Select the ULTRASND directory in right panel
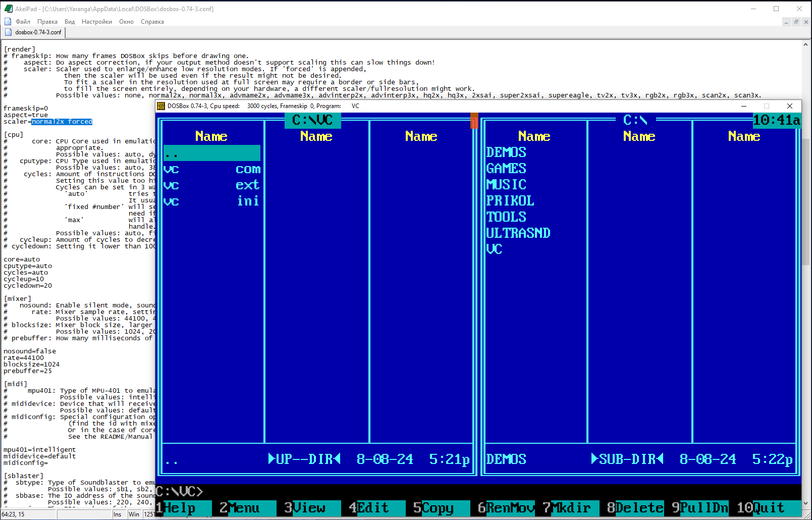The image size is (812, 520). (518, 233)
